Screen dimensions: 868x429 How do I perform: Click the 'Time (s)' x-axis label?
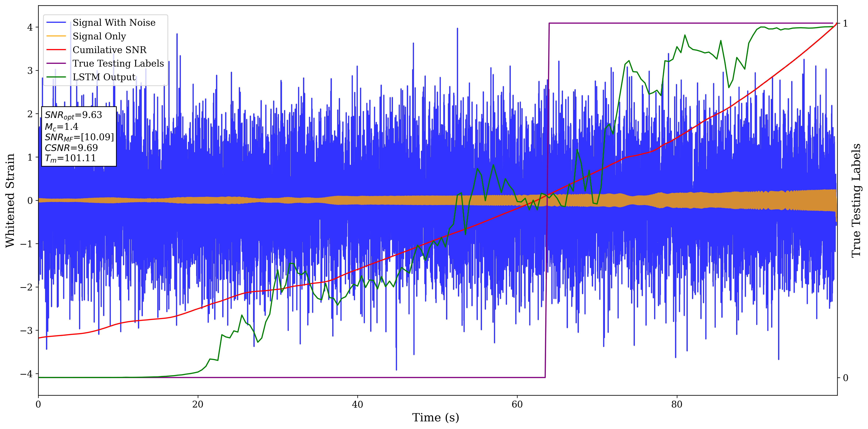[435, 418]
